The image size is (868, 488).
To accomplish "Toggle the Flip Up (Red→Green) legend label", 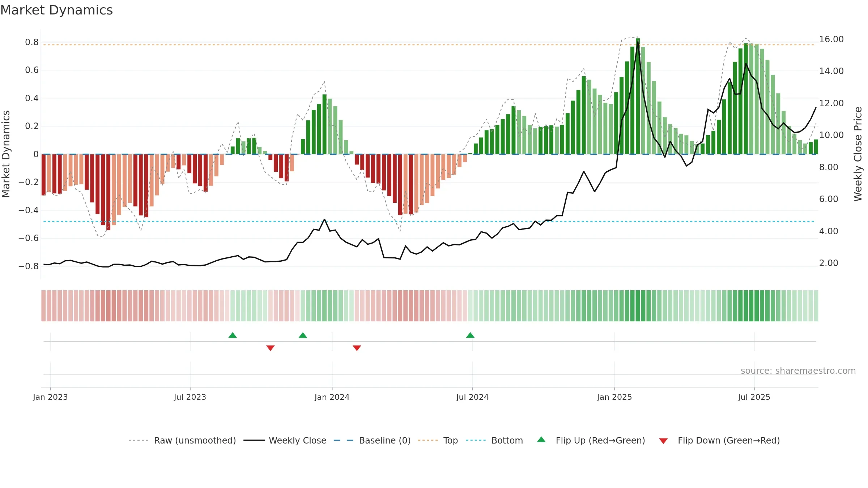I will pos(600,440).
